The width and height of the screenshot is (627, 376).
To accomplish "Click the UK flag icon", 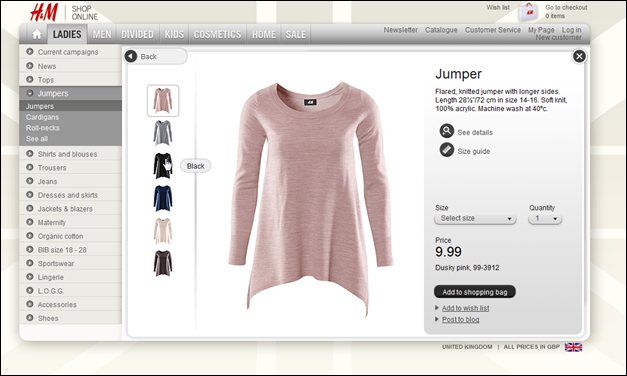I will (x=573, y=347).
